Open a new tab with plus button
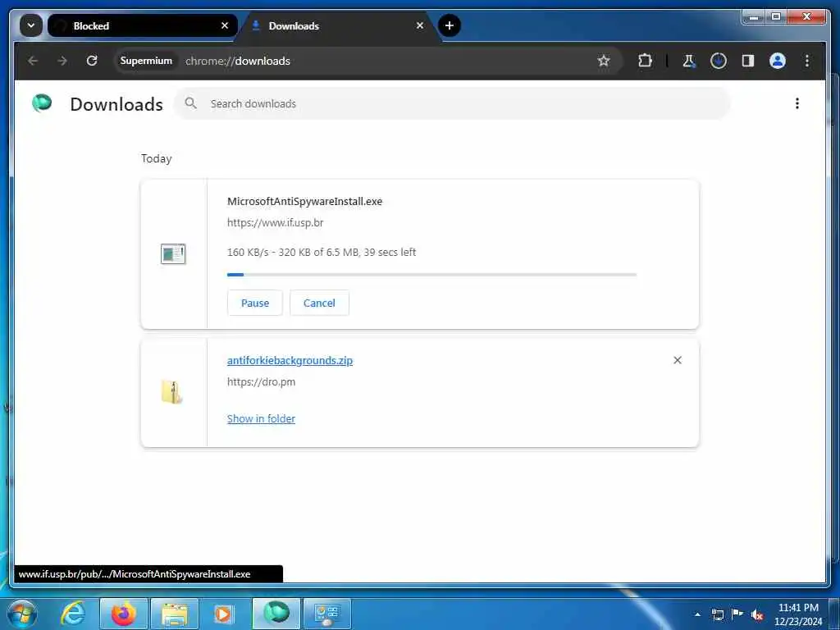 tap(450, 25)
